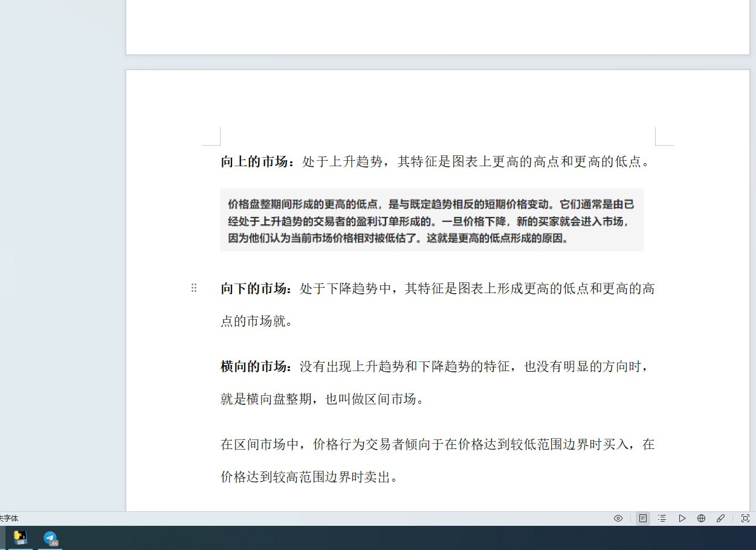Open Telegram from the taskbar
This screenshot has width=756, height=550.
(50, 537)
